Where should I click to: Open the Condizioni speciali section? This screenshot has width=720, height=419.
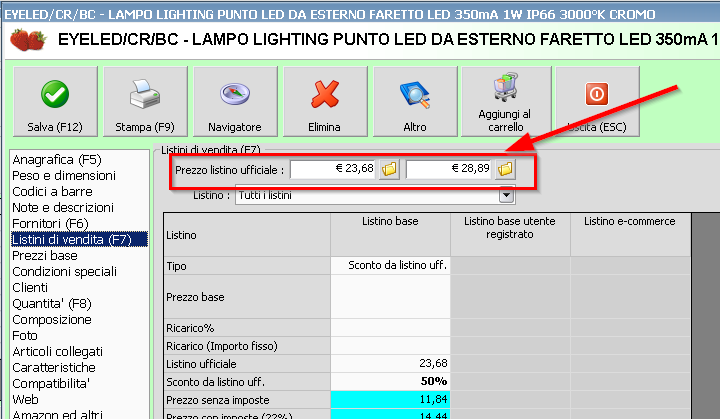click(65, 272)
